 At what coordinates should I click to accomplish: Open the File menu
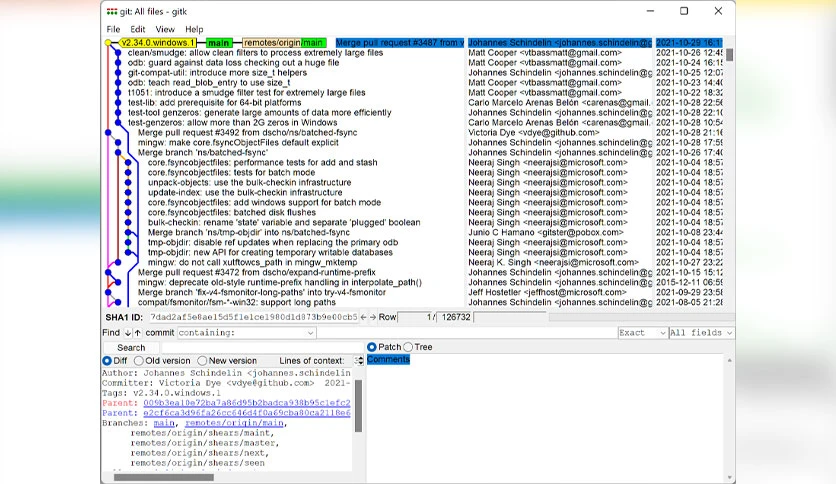[113, 29]
